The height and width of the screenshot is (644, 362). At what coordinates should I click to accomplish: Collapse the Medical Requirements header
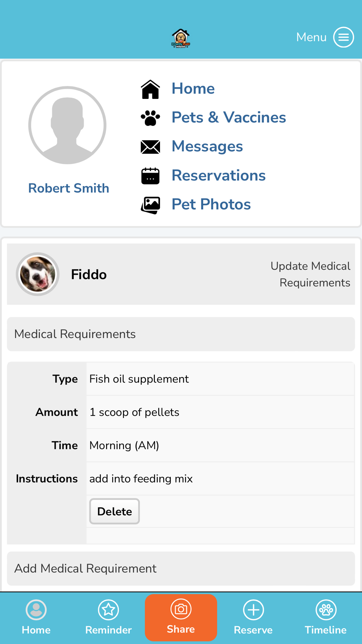[181, 334]
